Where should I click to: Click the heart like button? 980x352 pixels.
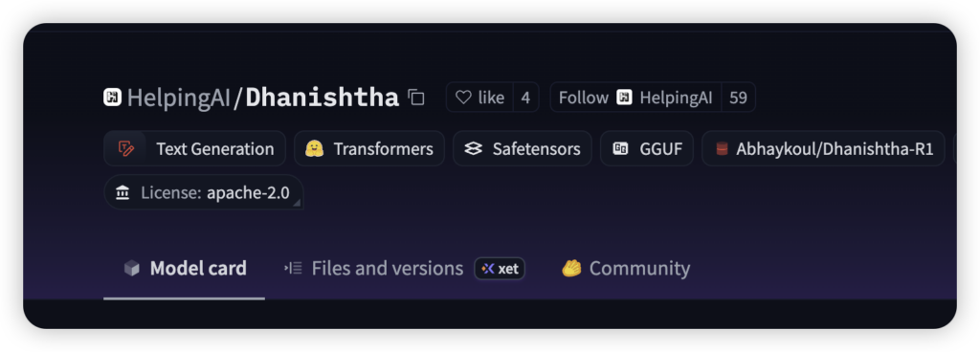479,98
